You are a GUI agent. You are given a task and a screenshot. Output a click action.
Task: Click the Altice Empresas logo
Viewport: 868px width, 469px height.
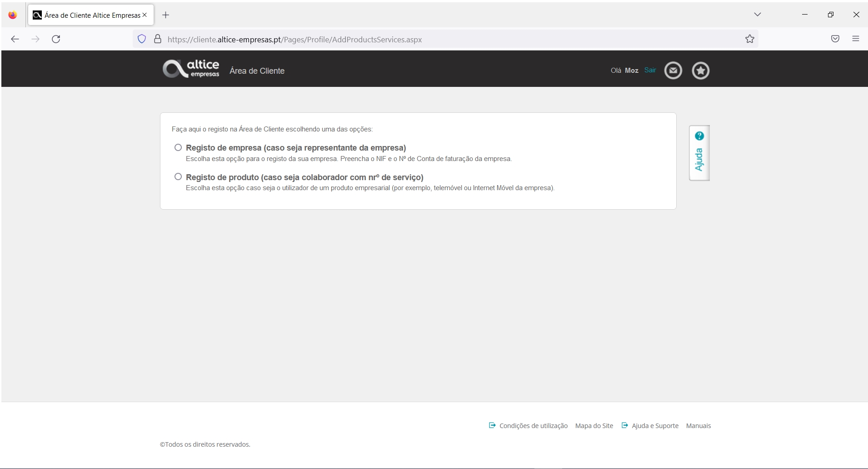click(190, 68)
